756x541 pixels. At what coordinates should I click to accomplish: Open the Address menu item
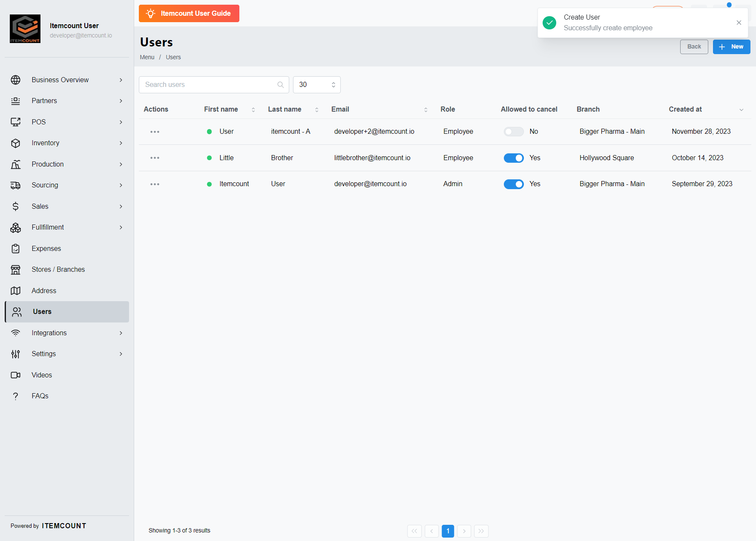tap(67, 291)
